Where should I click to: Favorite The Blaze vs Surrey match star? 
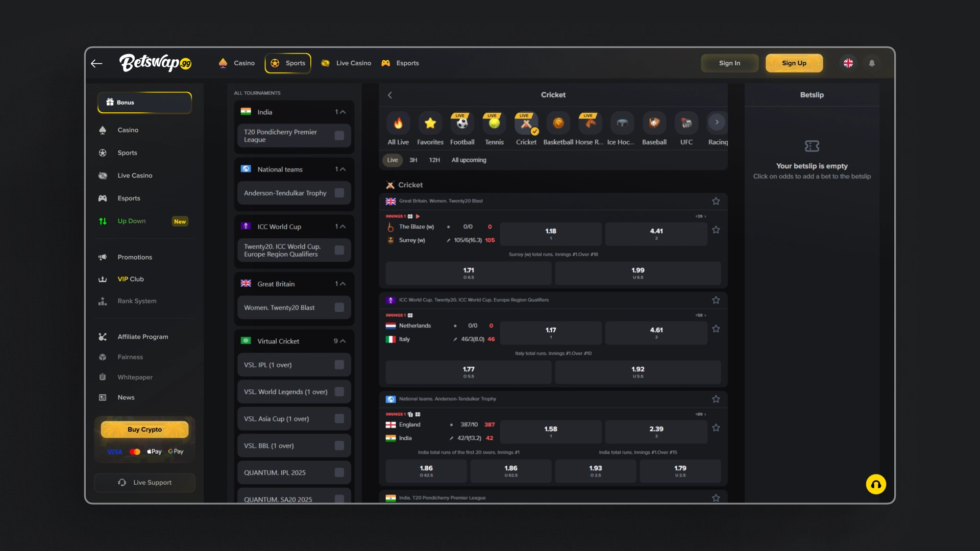click(716, 230)
